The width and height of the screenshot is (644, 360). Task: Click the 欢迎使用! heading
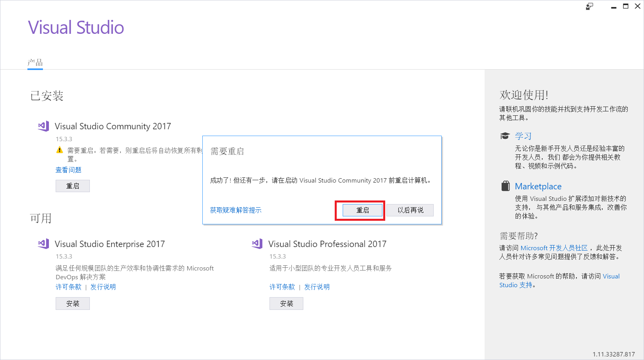[524, 95]
